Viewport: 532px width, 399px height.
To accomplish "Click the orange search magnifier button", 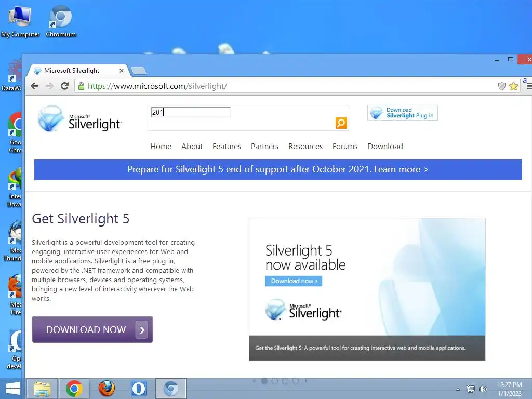I will (x=341, y=123).
